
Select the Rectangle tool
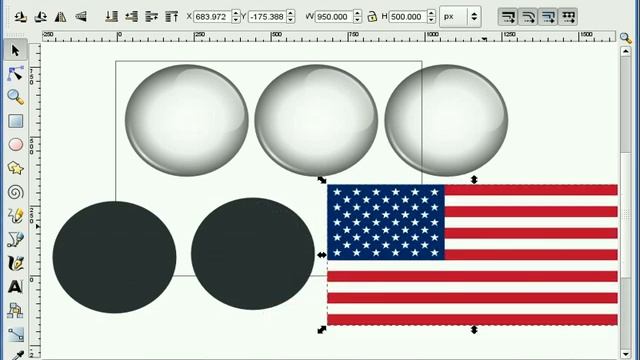coord(16,121)
